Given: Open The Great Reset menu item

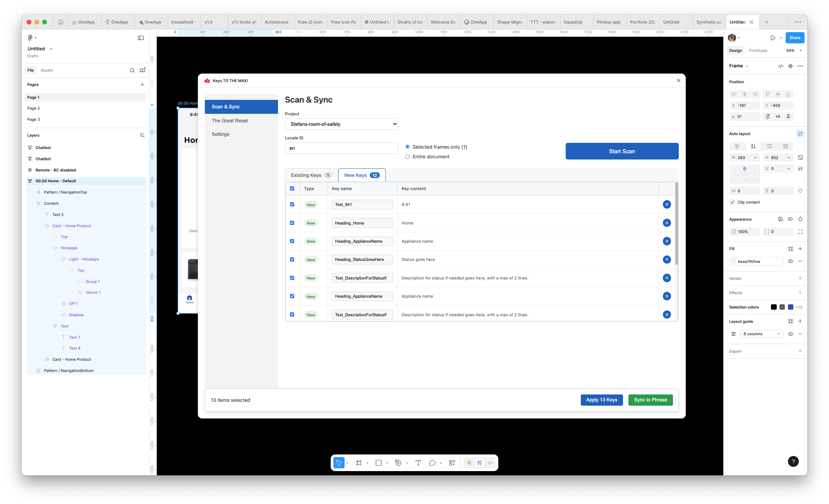Looking at the screenshot, I should click(x=230, y=121).
